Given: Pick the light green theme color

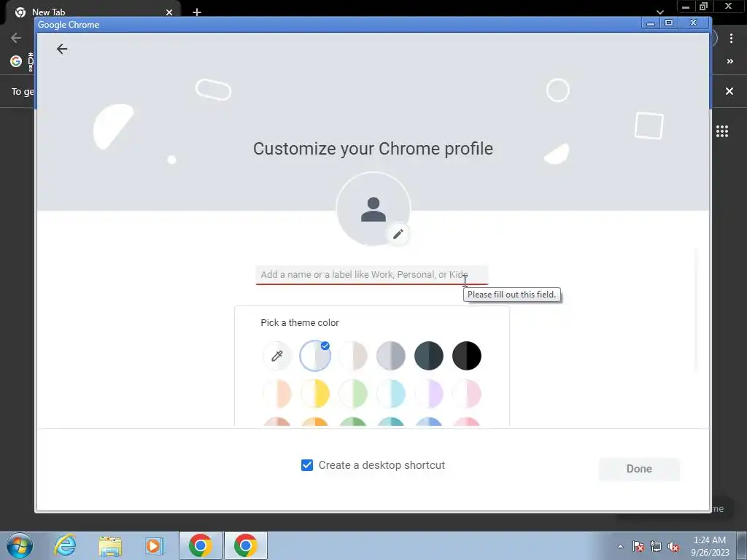Looking at the screenshot, I should 353,394.
